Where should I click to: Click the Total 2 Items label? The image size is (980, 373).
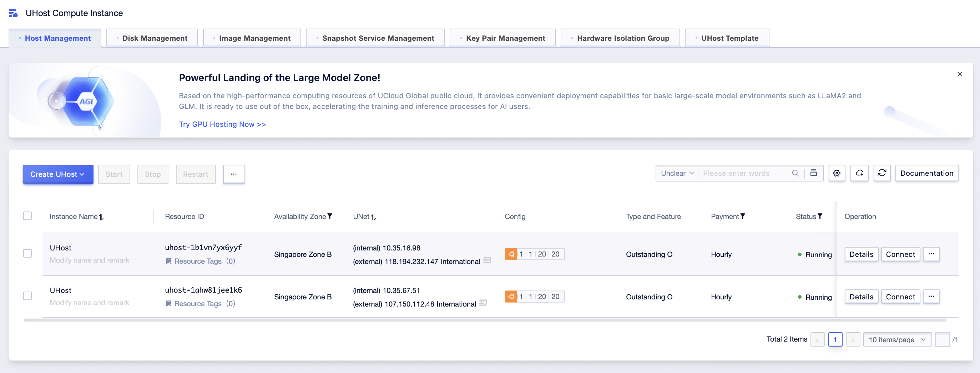tap(786, 339)
